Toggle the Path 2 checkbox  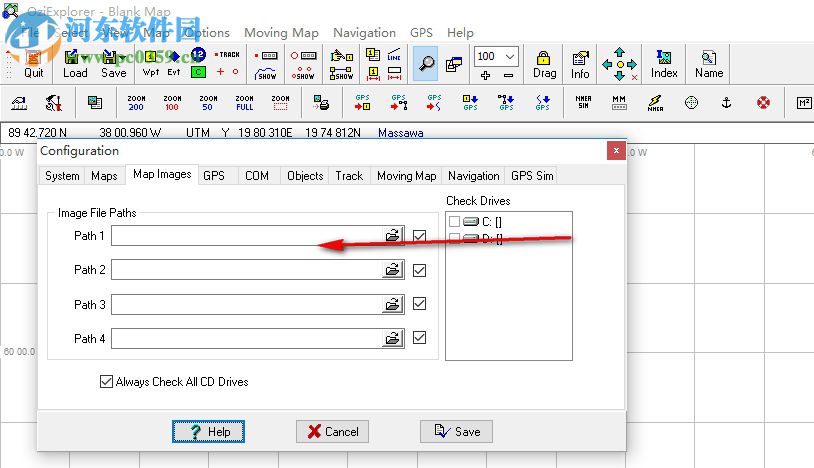tap(419, 270)
